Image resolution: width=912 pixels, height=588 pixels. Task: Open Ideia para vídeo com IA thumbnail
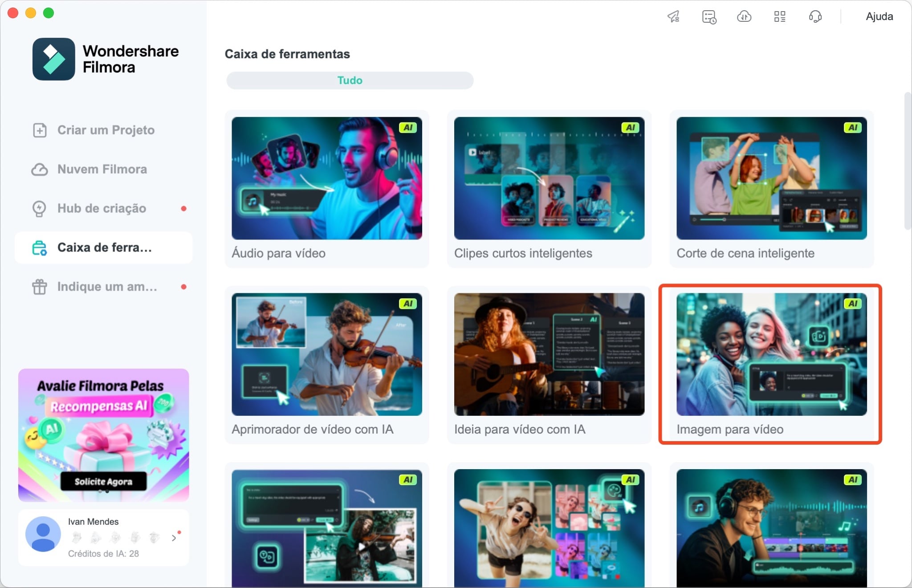[x=549, y=354]
